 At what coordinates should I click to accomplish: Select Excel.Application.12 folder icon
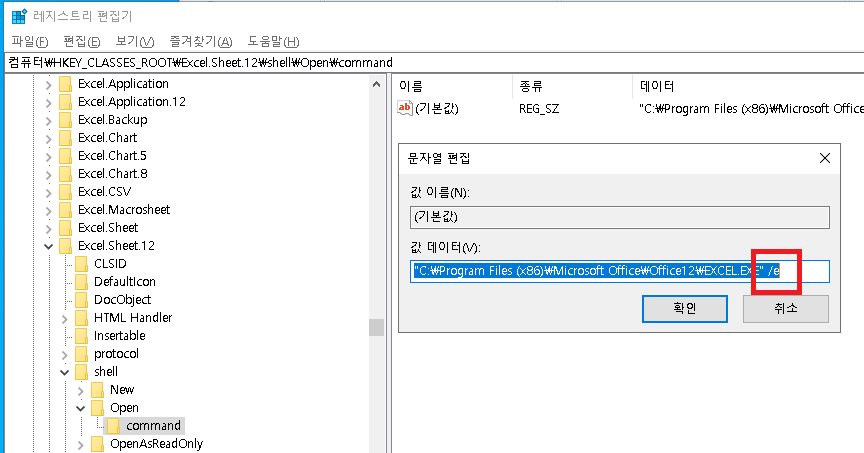(x=65, y=102)
